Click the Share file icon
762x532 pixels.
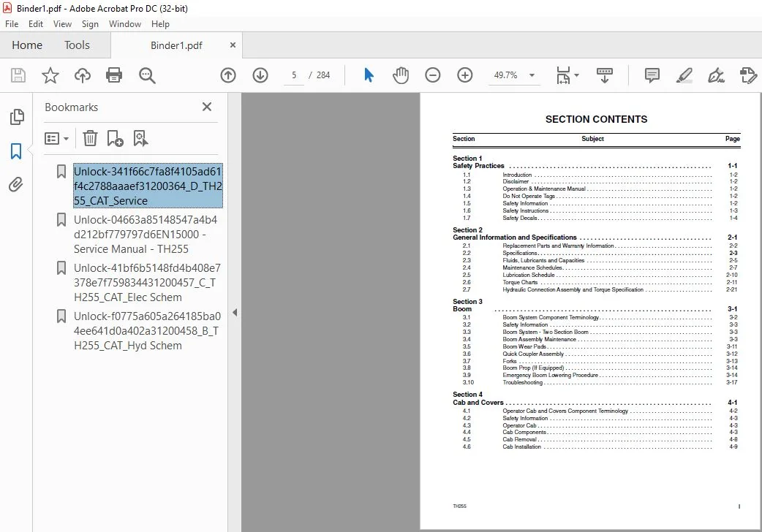pyautogui.click(x=748, y=75)
